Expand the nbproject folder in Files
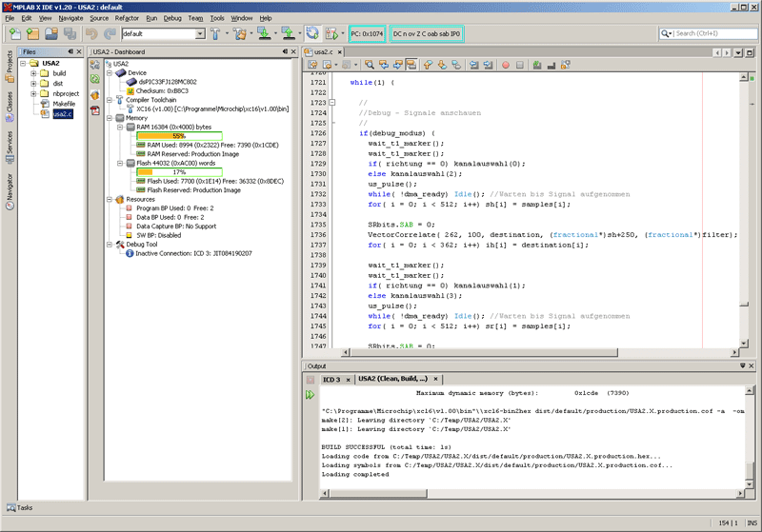 pos(33,93)
